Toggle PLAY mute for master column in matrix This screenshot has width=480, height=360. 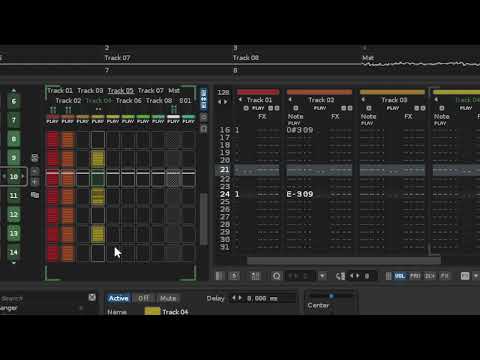click(x=173, y=121)
